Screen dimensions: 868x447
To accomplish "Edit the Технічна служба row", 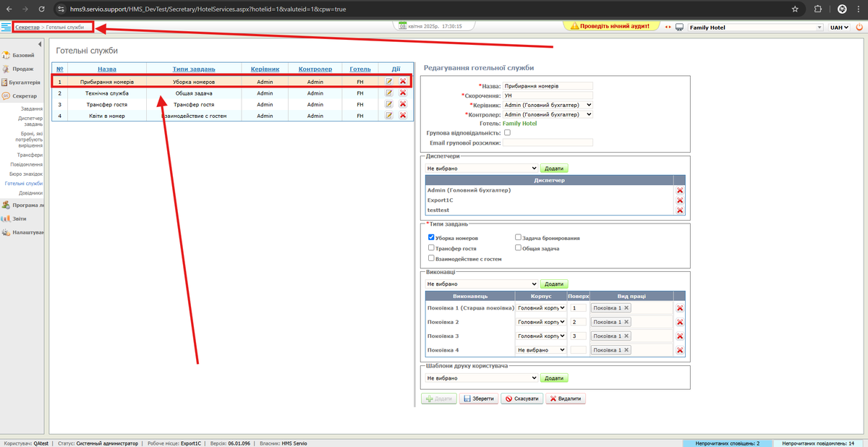I will coord(389,93).
